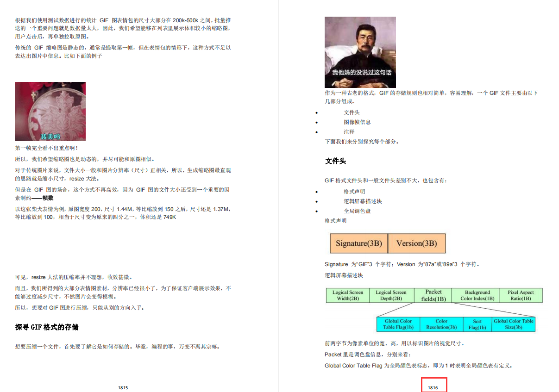Click the line 下面我们来分别探究每个部分。

(362, 142)
